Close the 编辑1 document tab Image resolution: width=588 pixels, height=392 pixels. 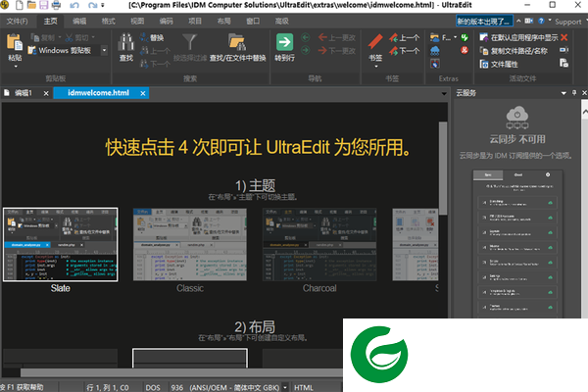click(x=46, y=93)
